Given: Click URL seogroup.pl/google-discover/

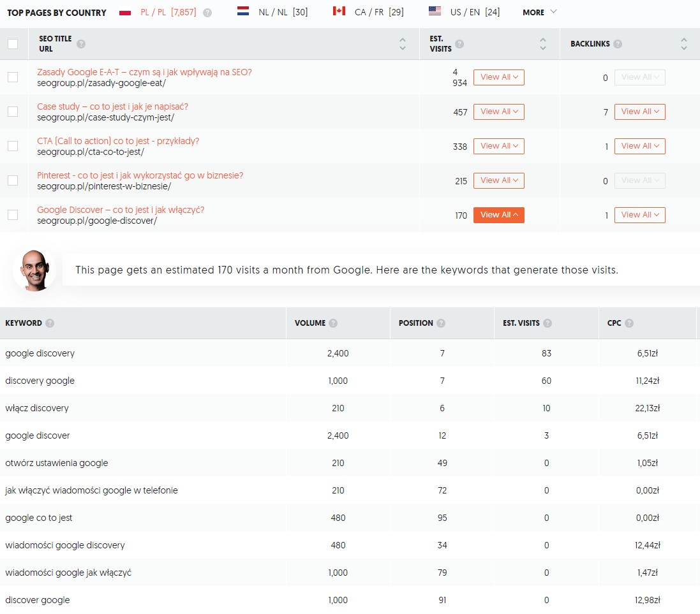Looking at the screenshot, I should pos(97,221).
